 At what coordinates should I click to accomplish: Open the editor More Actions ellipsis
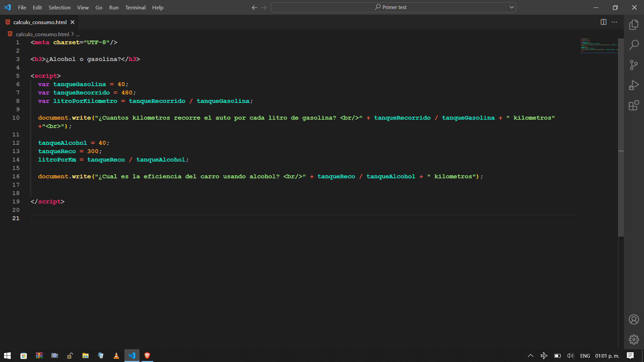(x=614, y=22)
